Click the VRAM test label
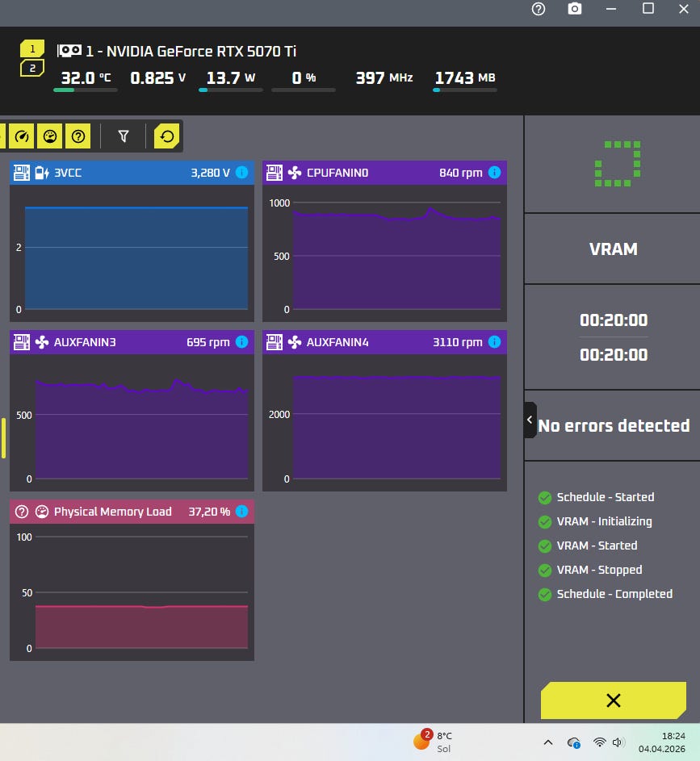Viewport: 700px width, 761px height. (613, 249)
